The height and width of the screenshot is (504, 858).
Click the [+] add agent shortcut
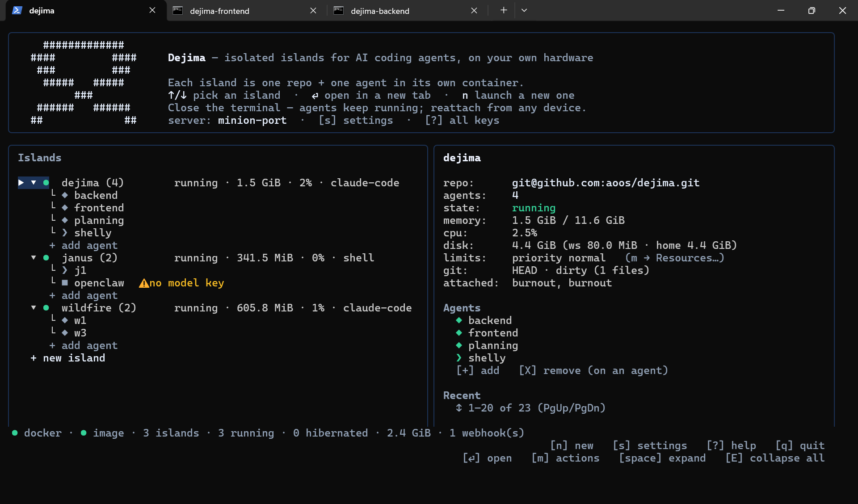click(x=478, y=370)
